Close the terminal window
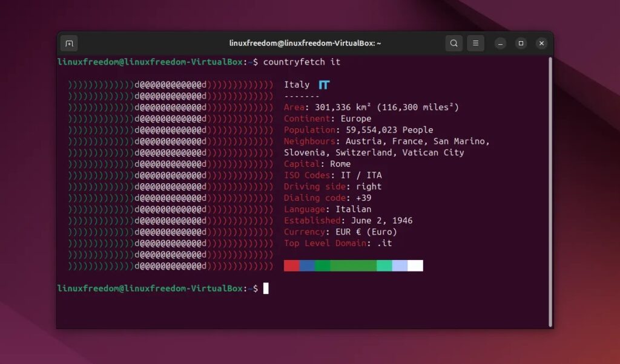 pyautogui.click(x=541, y=44)
